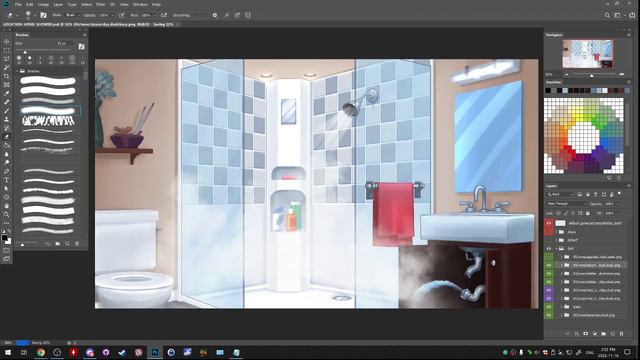Open the blend mode dropdown in Layers panel
Image resolution: width=640 pixels, height=360 pixels.
567,204
